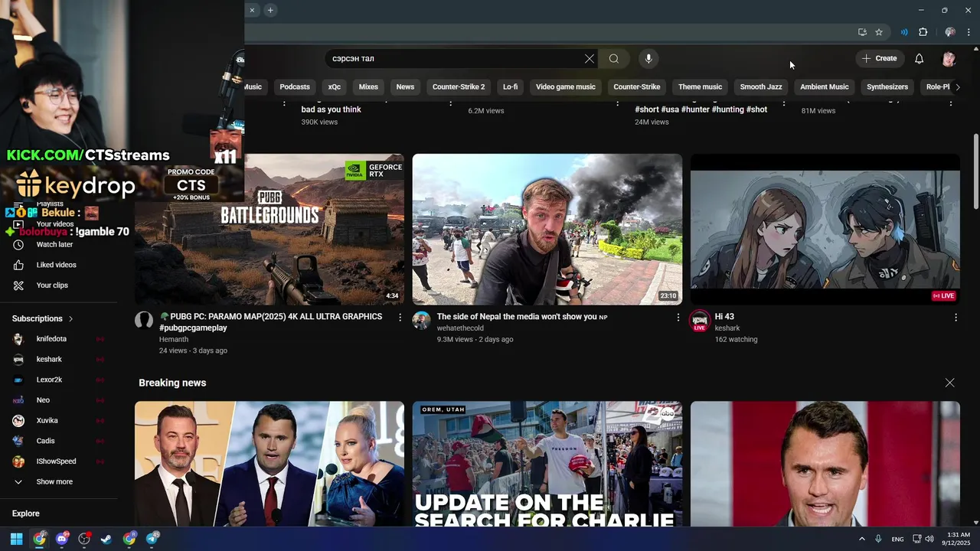The image size is (980, 551).
Task: Open options menu for PUBG PC video
Action: 400,317
